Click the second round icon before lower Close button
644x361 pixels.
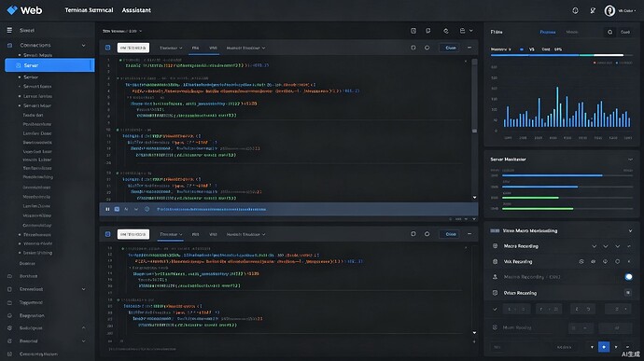[x=427, y=234]
